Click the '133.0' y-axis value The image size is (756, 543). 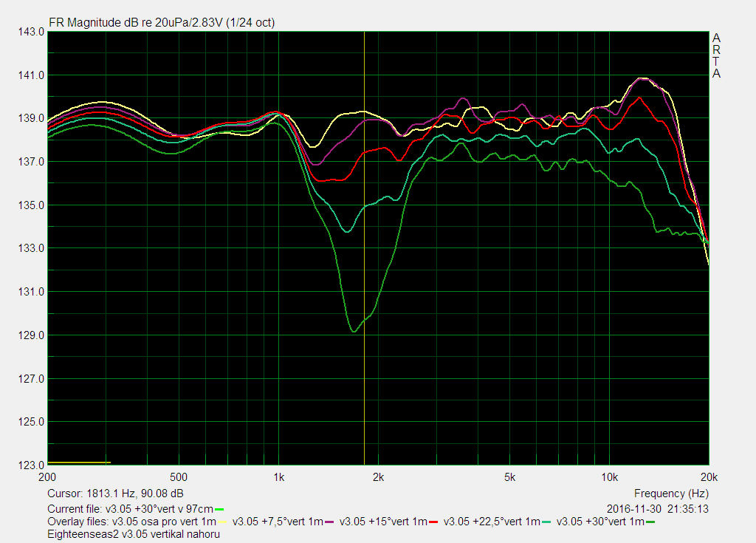pyautogui.click(x=31, y=248)
